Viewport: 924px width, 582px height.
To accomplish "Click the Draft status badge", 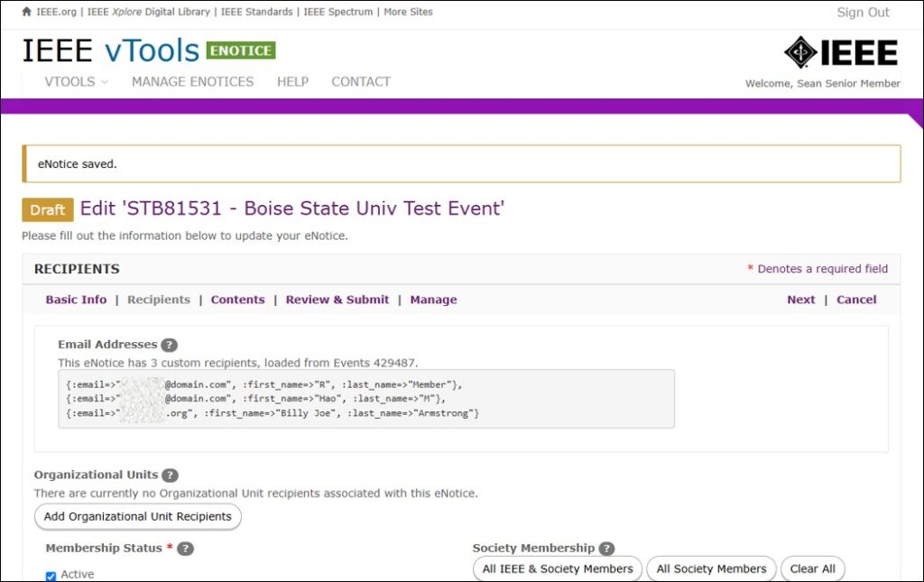I will (x=48, y=209).
